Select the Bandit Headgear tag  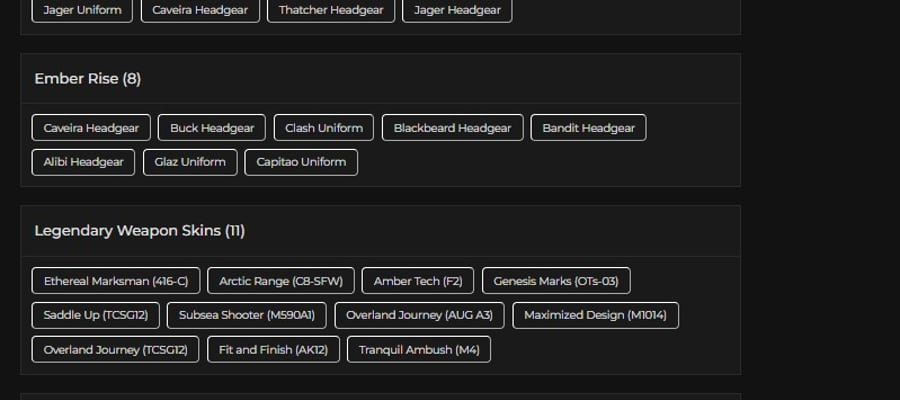pos(588,128)
